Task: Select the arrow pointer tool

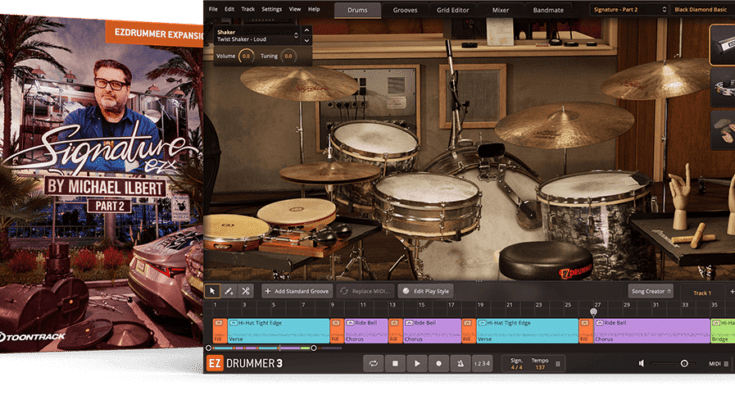Action: pyautogui.click(x=212, y=291)
